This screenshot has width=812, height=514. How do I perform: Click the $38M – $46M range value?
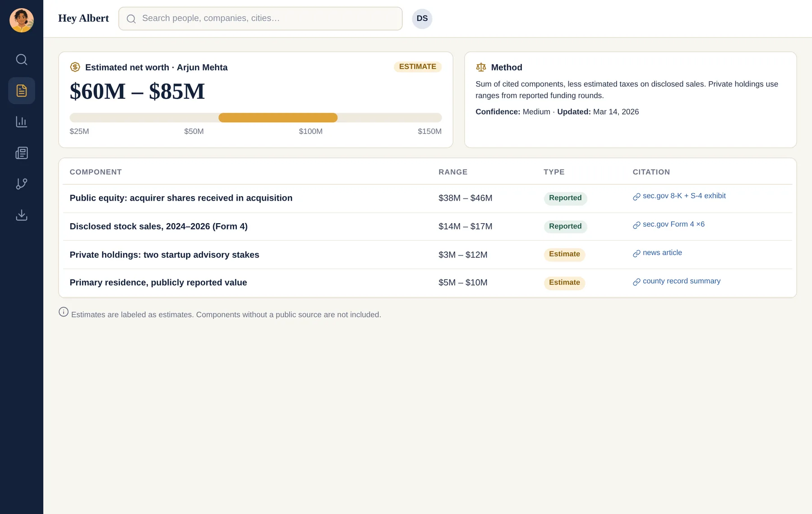tap(465, 198)
